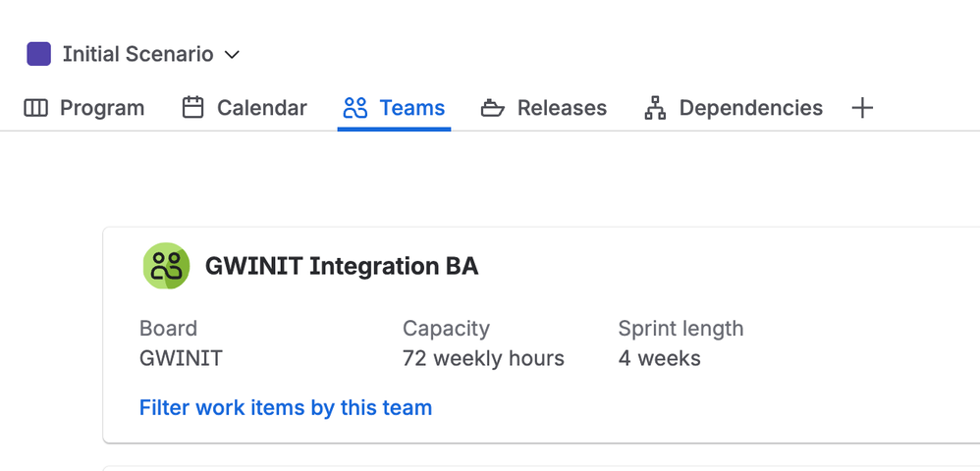Click the Teams people icon
The width and height of the screenshot is (980, 471).
tap(354, 108)
